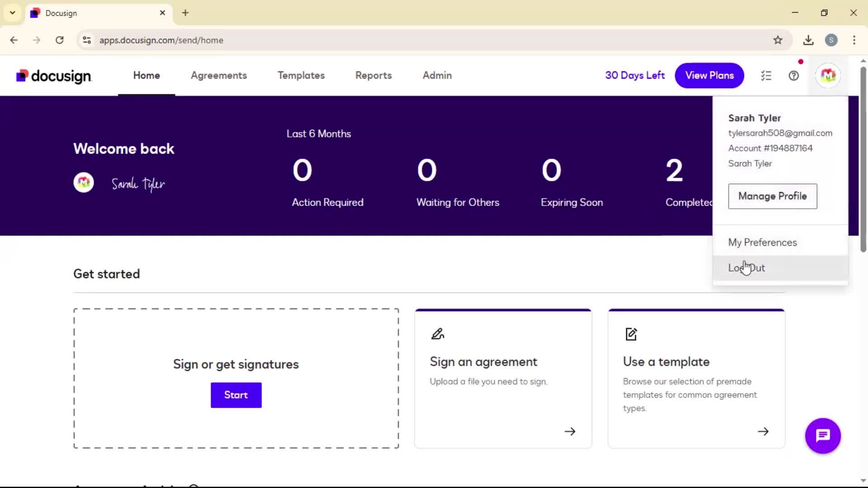Open the Chrome three-dot menu
The image size is (868, 488).
click(x=854, y=40)
